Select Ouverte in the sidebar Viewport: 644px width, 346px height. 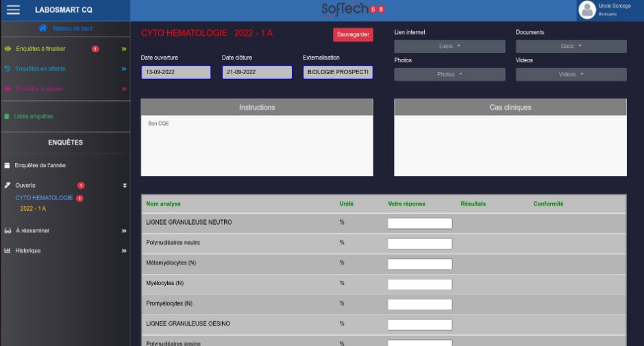25,185
